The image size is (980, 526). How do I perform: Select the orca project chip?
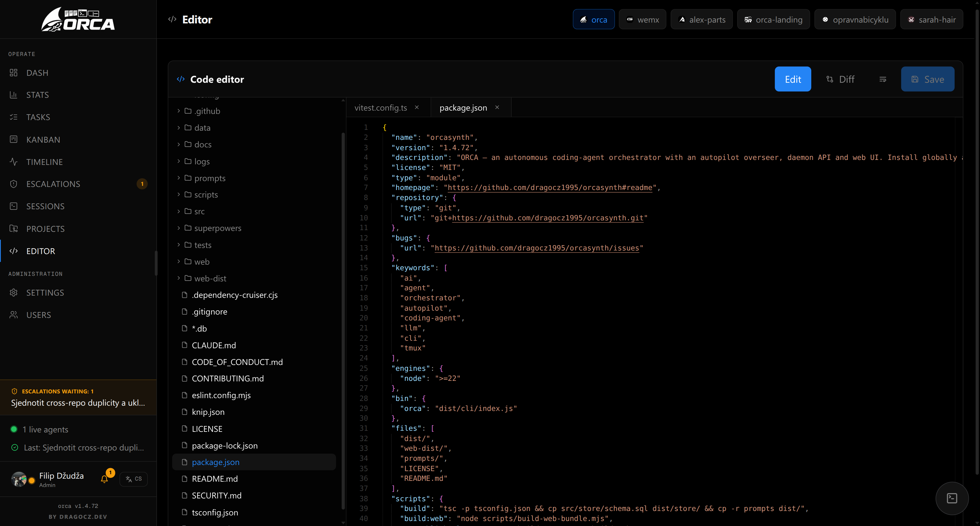coord(594,20)
